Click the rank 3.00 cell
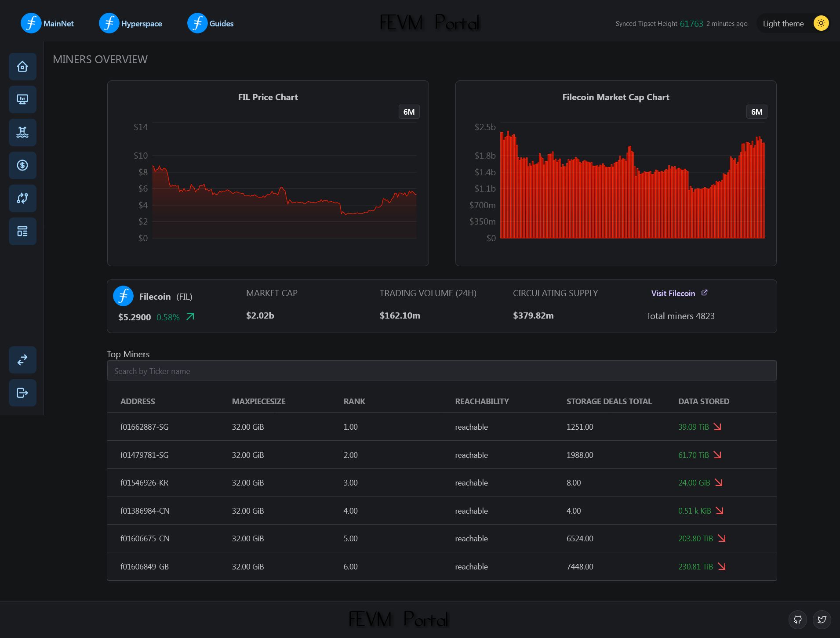The width and height of the screenshot is (840, 638). (x=350, y=482)
